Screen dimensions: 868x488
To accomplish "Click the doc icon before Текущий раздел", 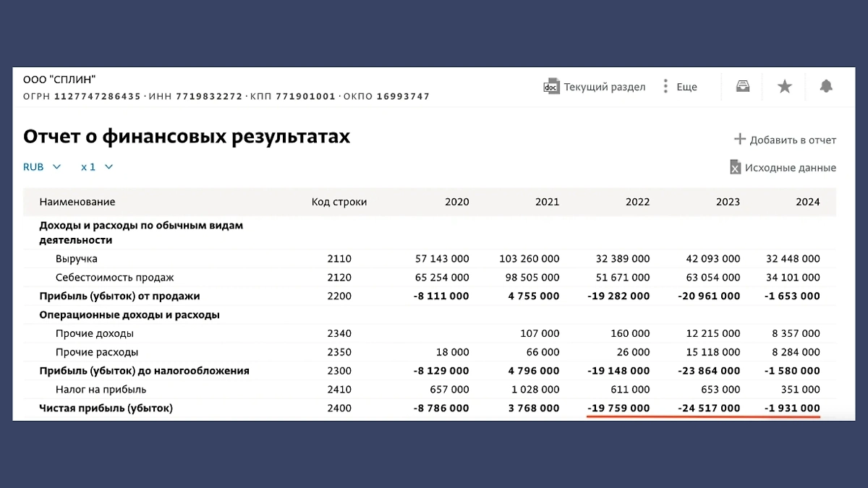I will [551, 86].
